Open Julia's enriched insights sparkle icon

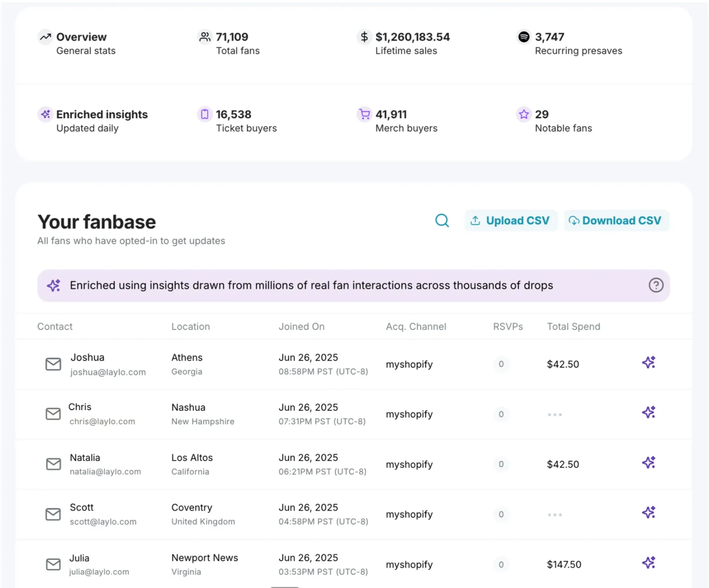(x=649, y=563)
